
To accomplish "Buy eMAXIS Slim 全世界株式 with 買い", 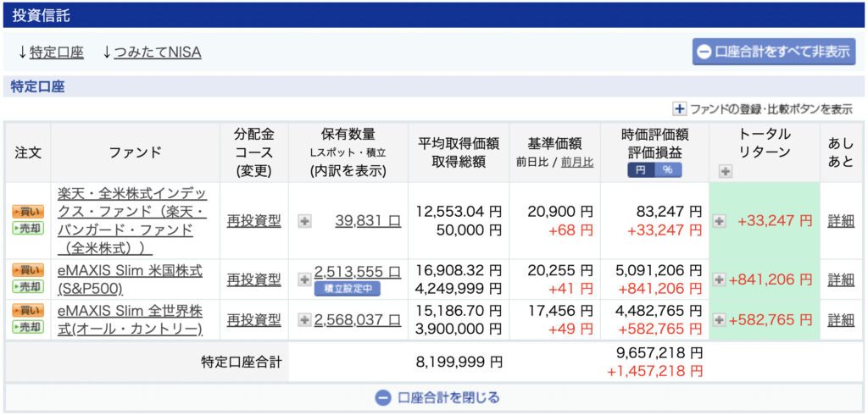I will (28, 311).
